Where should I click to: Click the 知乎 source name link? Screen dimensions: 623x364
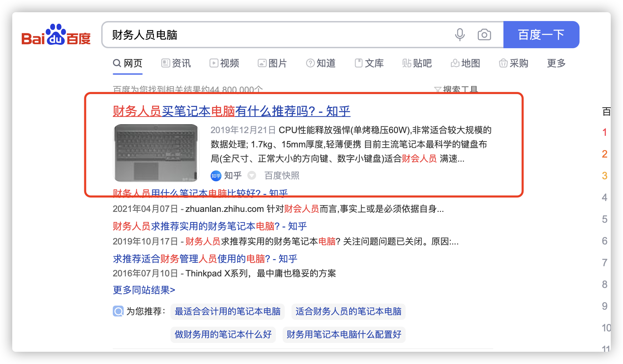point(233,176)
